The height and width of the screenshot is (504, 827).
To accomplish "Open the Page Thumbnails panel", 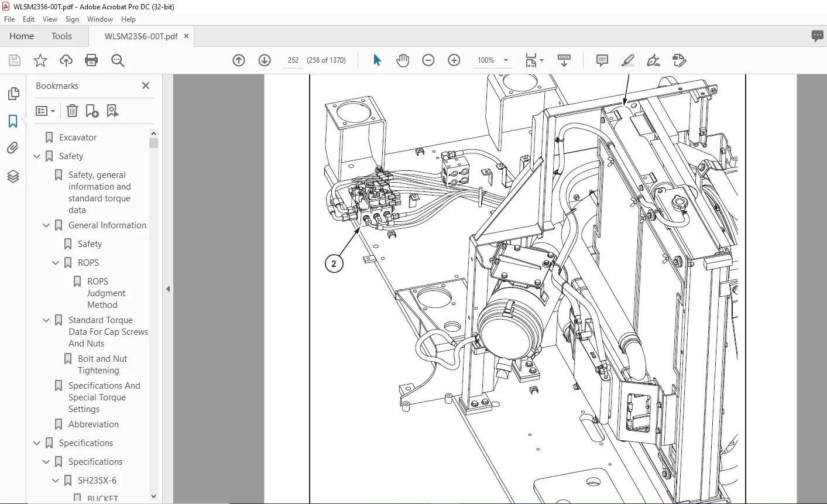I will coord(13,94).
